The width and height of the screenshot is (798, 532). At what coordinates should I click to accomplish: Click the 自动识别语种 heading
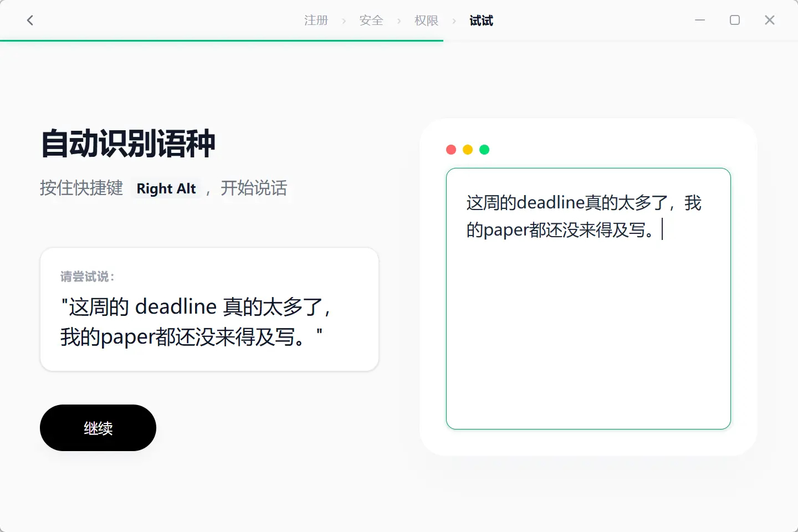(x=128, y=144)
